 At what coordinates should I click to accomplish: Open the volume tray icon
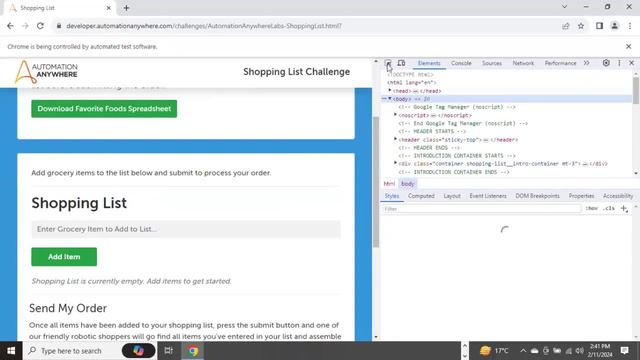coord(580,351)
